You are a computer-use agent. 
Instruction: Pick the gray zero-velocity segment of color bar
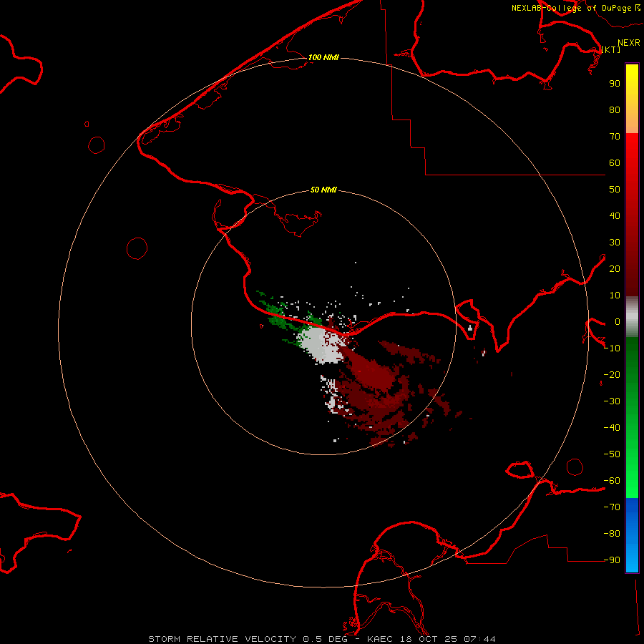[x=632, y=317]
